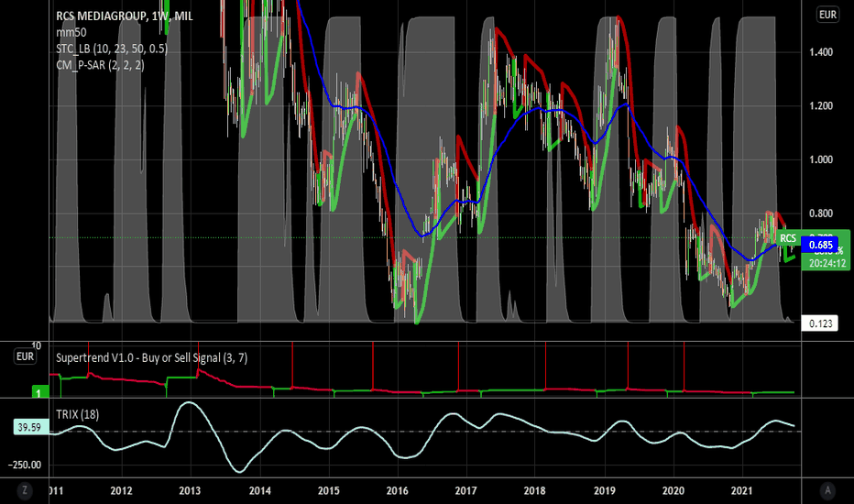Click the 2018 time axis label
This screenshot has height=504, width=854.
(x=534, y=491)
